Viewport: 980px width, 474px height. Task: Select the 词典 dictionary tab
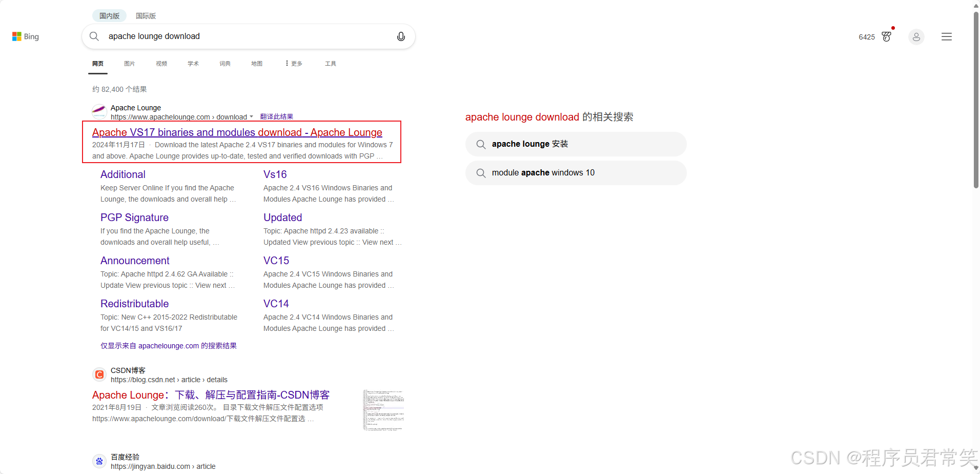(225, 64)
